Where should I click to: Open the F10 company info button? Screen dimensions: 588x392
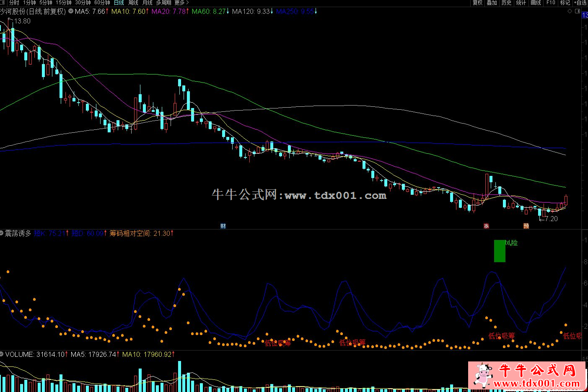pyautogui.click(x=551, y=3)
